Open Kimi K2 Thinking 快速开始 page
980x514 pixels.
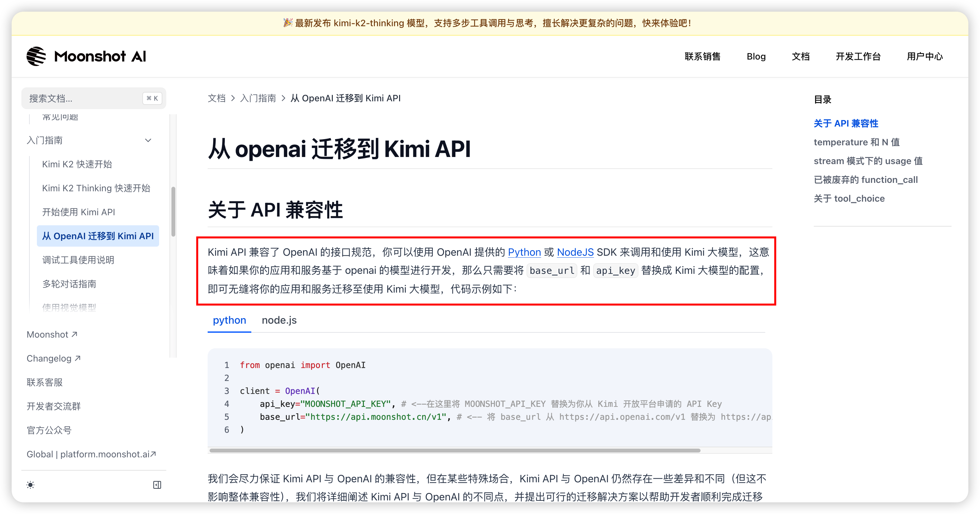(96, 188)
